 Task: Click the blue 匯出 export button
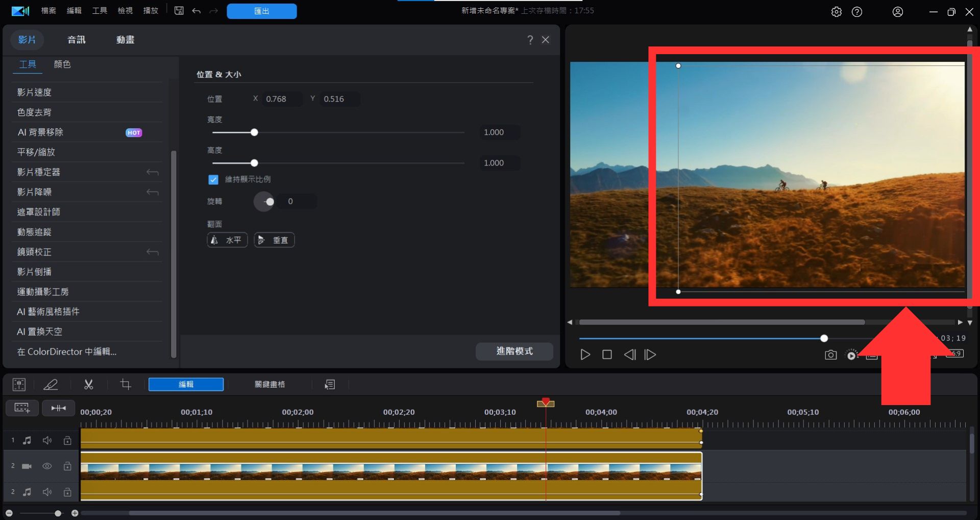[x=262, y=11]
